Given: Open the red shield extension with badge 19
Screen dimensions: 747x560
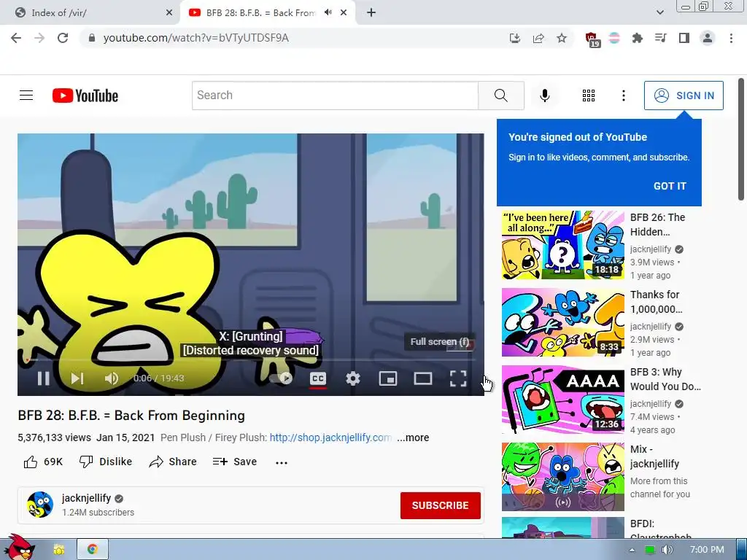Looking at the screenshot, I should click(592, 39).
